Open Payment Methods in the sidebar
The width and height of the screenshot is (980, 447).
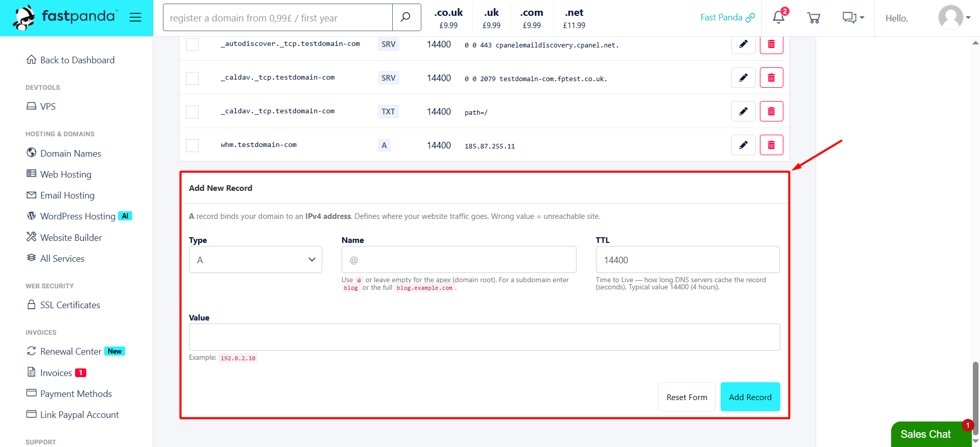coord(69,394)
